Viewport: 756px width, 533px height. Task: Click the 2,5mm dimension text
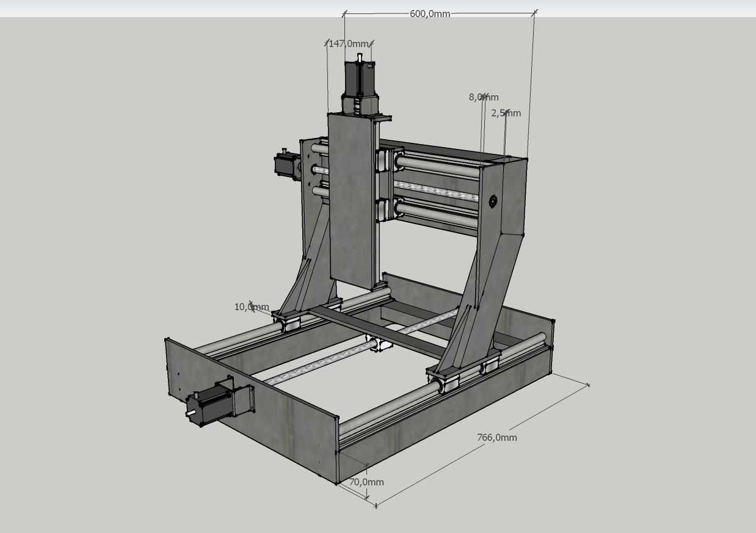[x=506, y=113]
